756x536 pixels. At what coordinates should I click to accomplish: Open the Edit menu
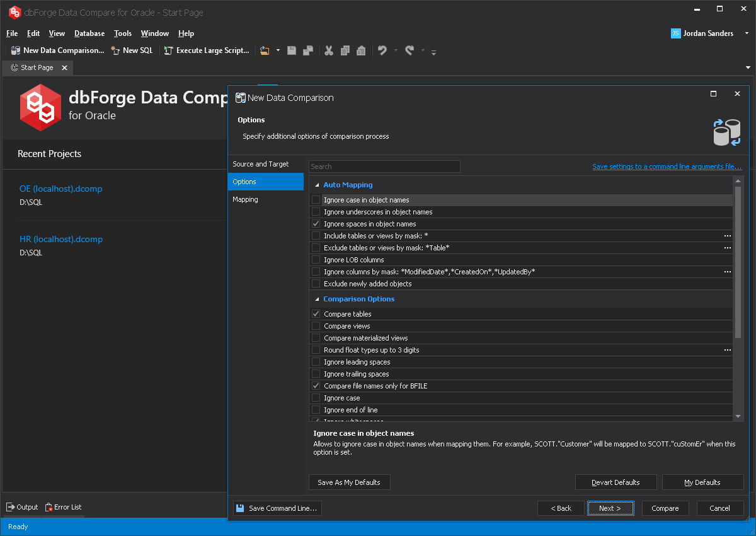[33, 33]
